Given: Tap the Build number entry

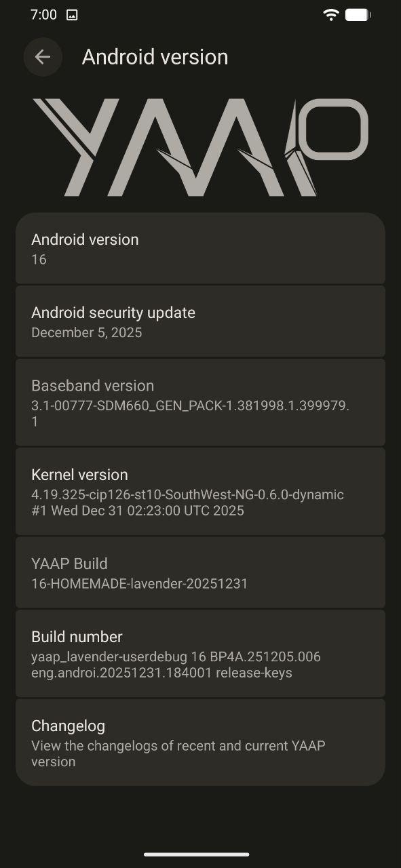Looking at the screenshot, I should (200, 654).
